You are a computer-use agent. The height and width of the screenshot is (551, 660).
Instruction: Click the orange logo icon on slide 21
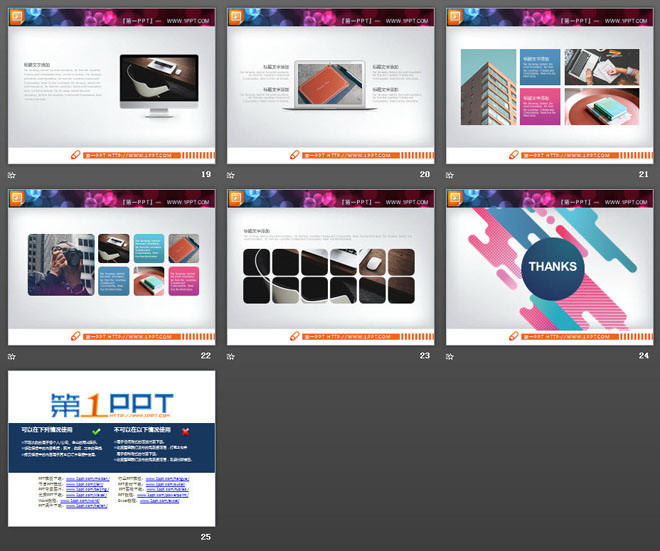point(455,17)
